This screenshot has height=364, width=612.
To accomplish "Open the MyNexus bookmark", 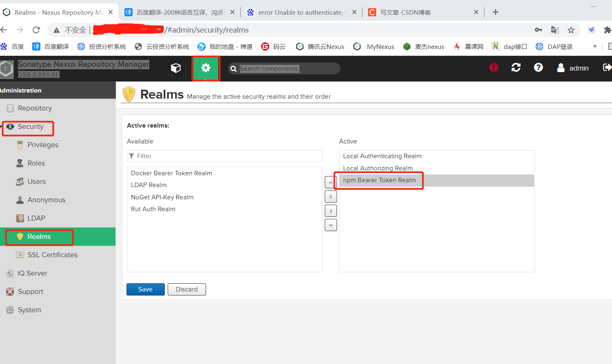I will pos(374,46).
